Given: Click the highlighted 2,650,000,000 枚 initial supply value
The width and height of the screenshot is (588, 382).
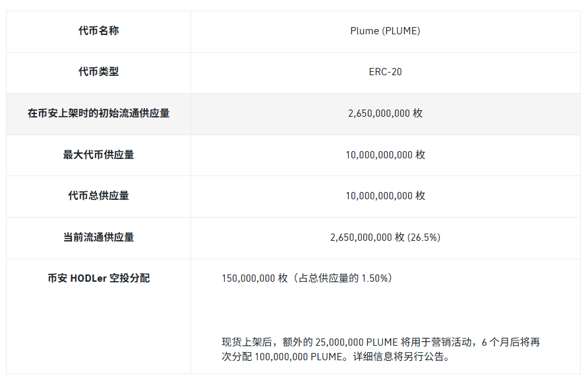Looking at the screenshot, I should (385, 113).
